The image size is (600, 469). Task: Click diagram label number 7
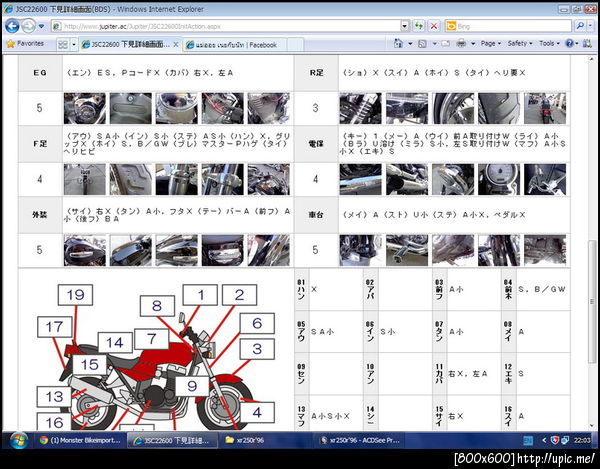click(x=152, y=339)
